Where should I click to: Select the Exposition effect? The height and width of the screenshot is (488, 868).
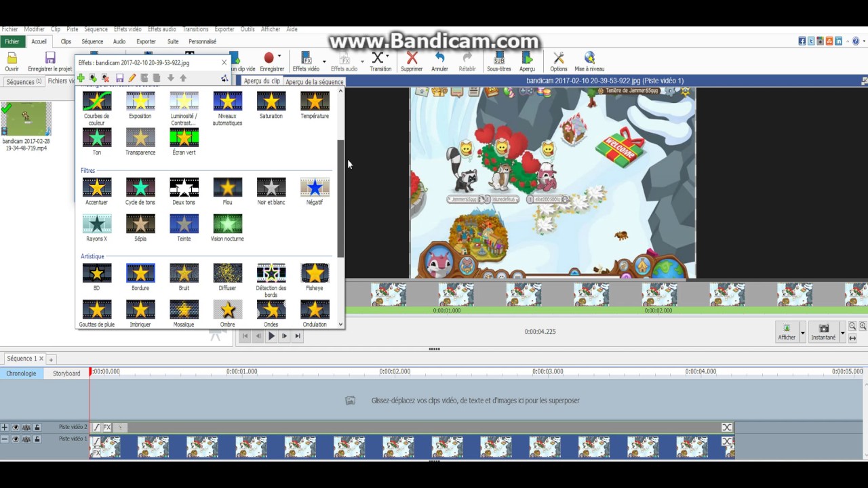coord(140,106)
